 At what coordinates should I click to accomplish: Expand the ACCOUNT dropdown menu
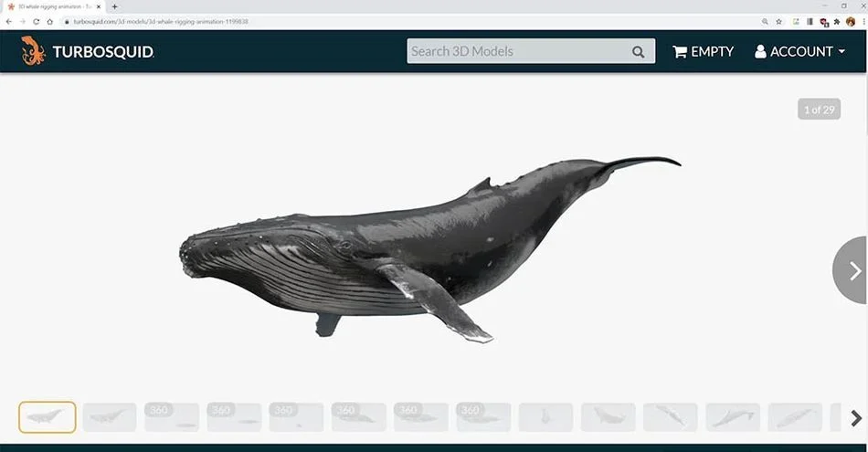point(799,51)
